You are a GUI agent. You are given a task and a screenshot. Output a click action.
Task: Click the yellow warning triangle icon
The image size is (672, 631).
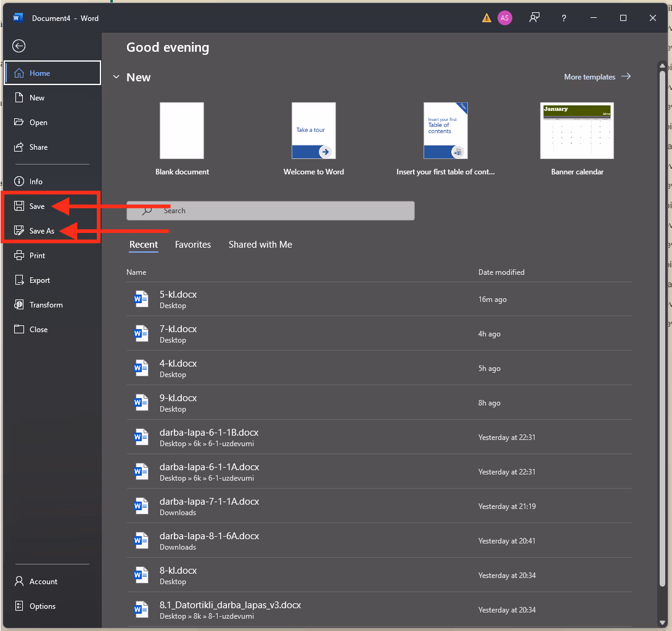[486, 18]
